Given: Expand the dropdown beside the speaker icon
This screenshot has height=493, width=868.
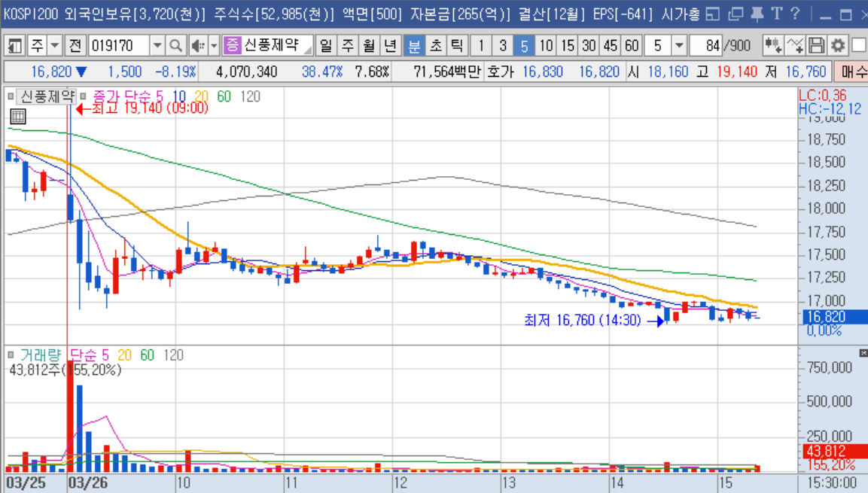Looking at the screenshot, I should 214,45.
